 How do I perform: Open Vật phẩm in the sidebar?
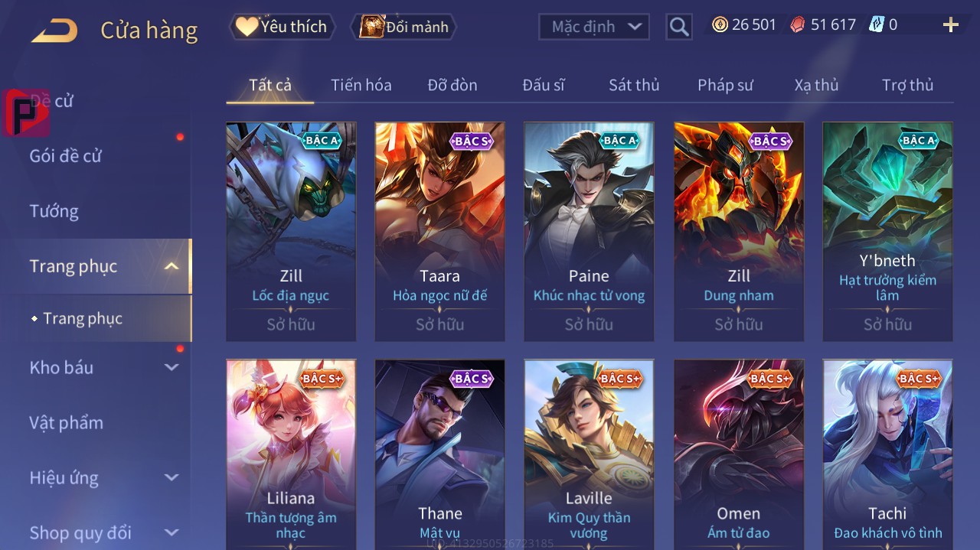pos(67,422)
